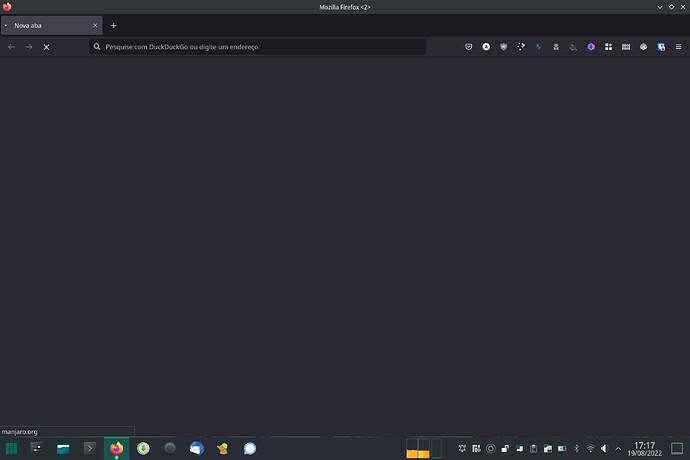
Task: Click the fence-like bars extension icon
Action: [626, 47]
